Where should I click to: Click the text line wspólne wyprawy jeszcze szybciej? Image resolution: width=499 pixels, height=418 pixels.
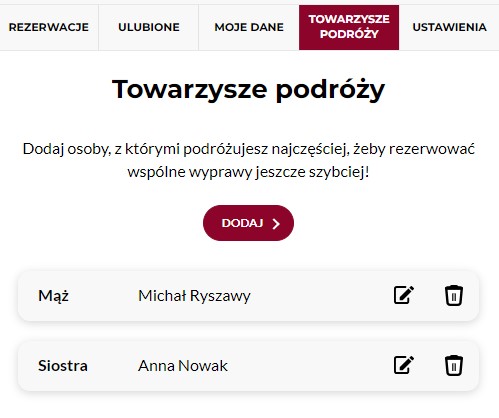coord(248,172)
